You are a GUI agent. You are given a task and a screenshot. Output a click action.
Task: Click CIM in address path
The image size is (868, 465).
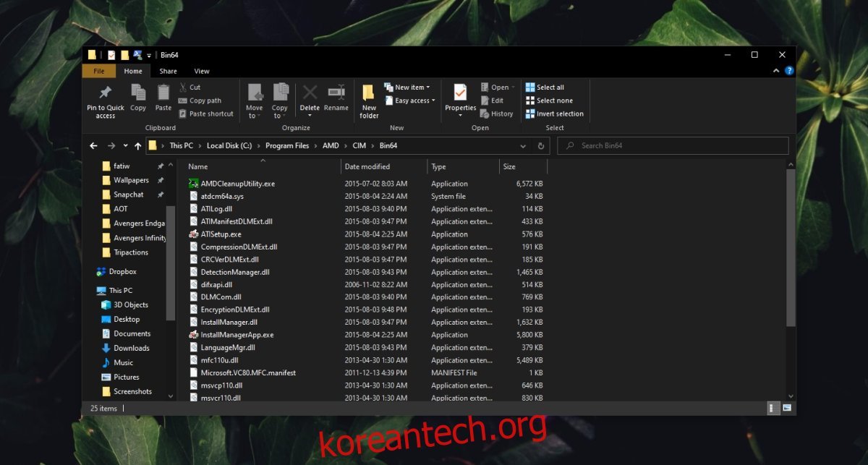pos(359,145)
